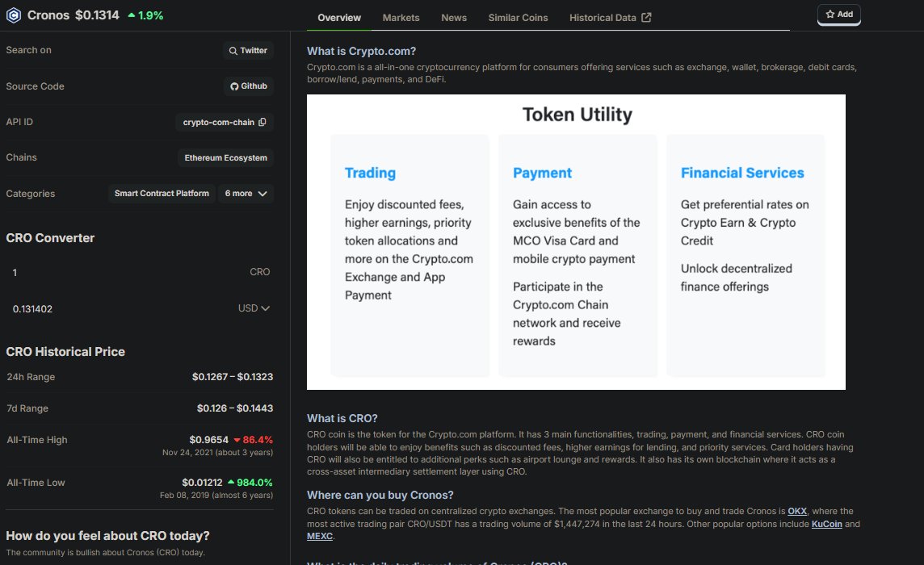Click the green up arrow beside 984.0%

pos(231,482)
